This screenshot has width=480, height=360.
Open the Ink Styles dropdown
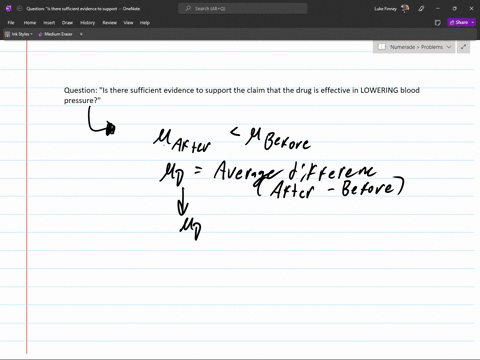[x=19, y=34]
